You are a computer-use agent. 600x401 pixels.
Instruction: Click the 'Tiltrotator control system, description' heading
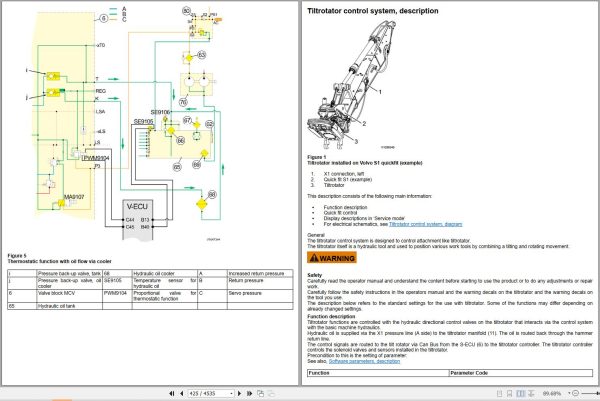point(373,11)
